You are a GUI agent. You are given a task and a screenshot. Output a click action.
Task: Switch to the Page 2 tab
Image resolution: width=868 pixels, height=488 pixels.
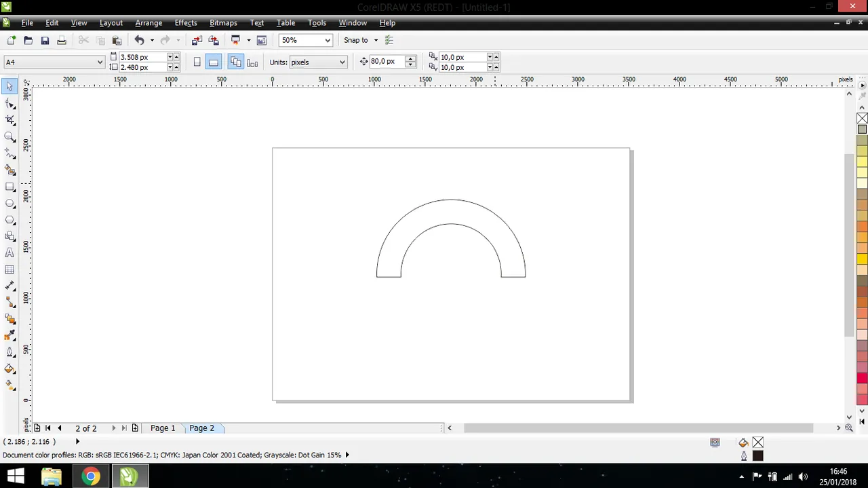(202, 428)
